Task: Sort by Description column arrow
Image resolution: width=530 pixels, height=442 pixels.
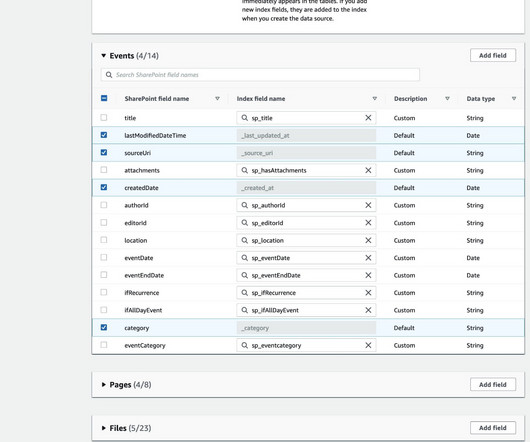Action: (447, 99)
